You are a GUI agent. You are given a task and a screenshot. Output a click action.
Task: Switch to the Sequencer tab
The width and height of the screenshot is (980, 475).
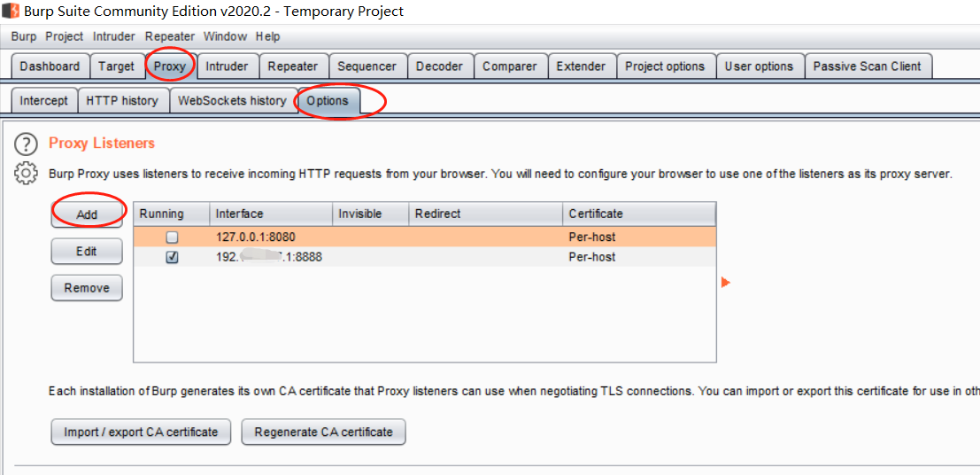[x=367, y=66]
